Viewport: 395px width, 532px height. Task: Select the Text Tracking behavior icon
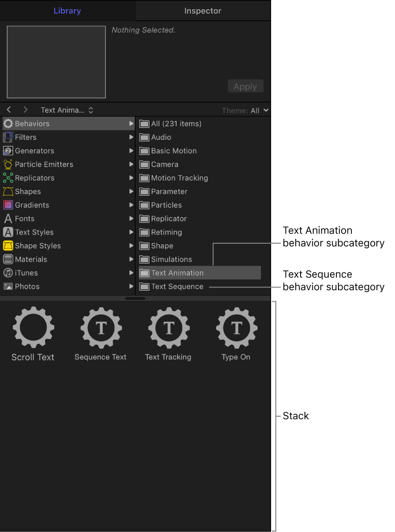pos(168,328)
